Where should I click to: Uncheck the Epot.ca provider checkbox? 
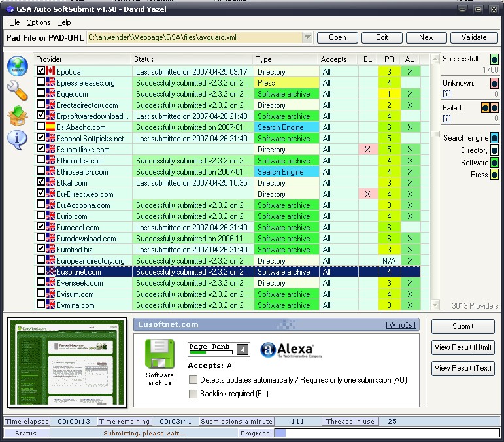[x=41, y=71]
